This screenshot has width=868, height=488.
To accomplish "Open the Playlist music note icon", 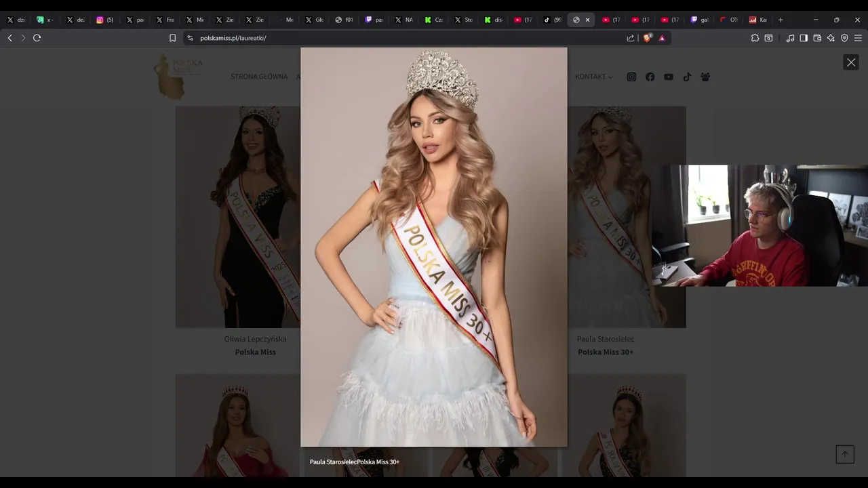I will click(790, 38).
